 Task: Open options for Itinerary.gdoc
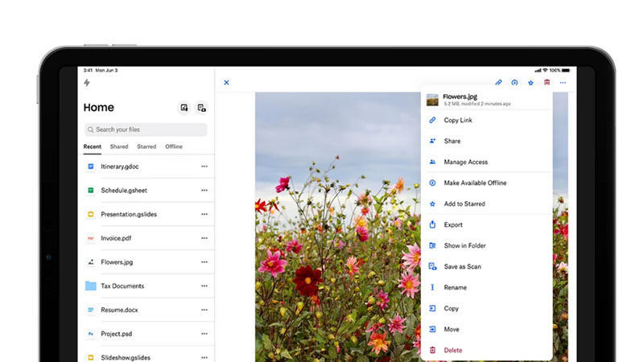(204, 167)
